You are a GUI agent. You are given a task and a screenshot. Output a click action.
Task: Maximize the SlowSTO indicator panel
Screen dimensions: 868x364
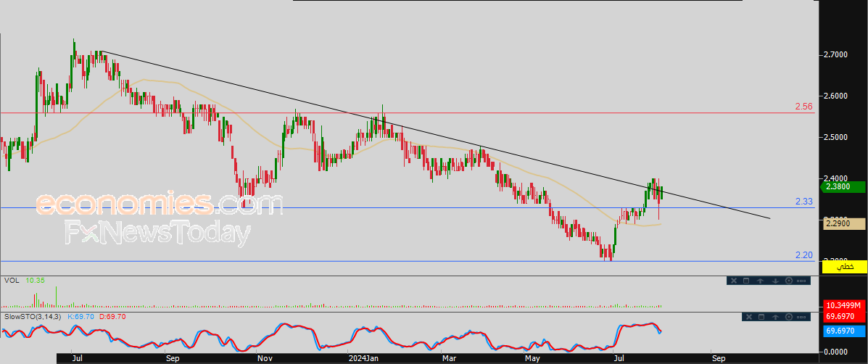[761, 317]
